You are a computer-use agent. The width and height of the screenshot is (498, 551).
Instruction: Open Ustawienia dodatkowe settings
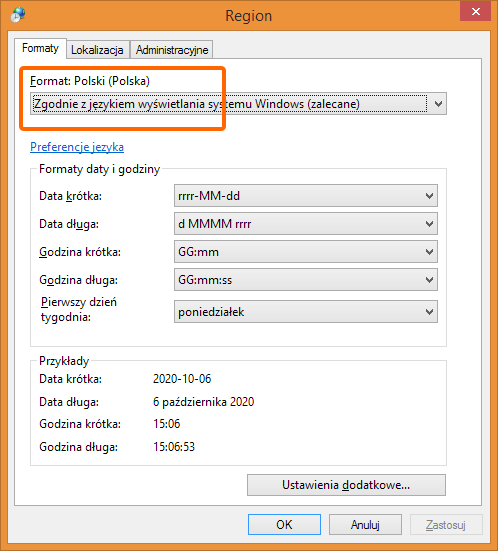click(x=346, y=485)
